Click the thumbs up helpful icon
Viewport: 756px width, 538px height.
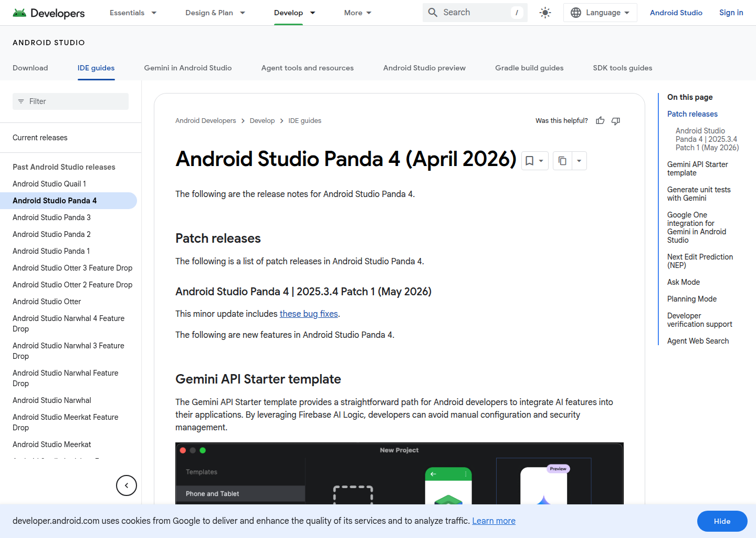(x=600, y=121)
